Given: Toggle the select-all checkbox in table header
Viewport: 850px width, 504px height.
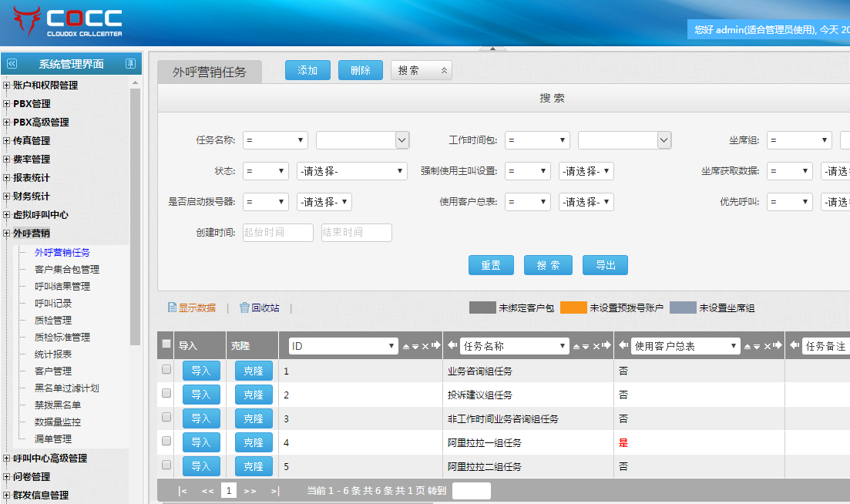Looking at the screenshot, I should point(166,344).
